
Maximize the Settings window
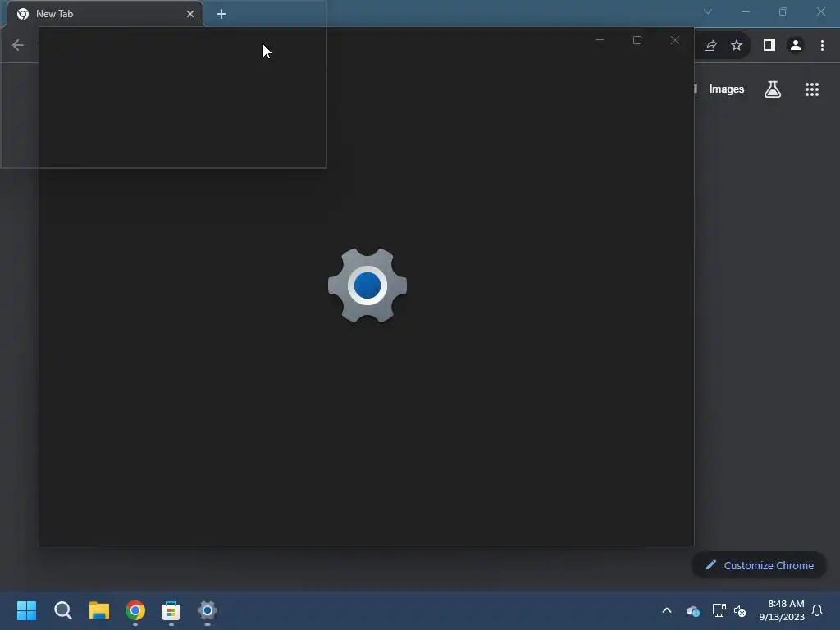coord(637,40)
